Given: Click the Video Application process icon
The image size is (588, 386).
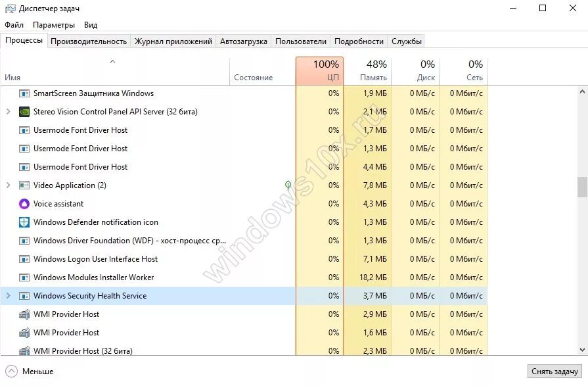Looking at the screenshot, I should tap(24, 185).
